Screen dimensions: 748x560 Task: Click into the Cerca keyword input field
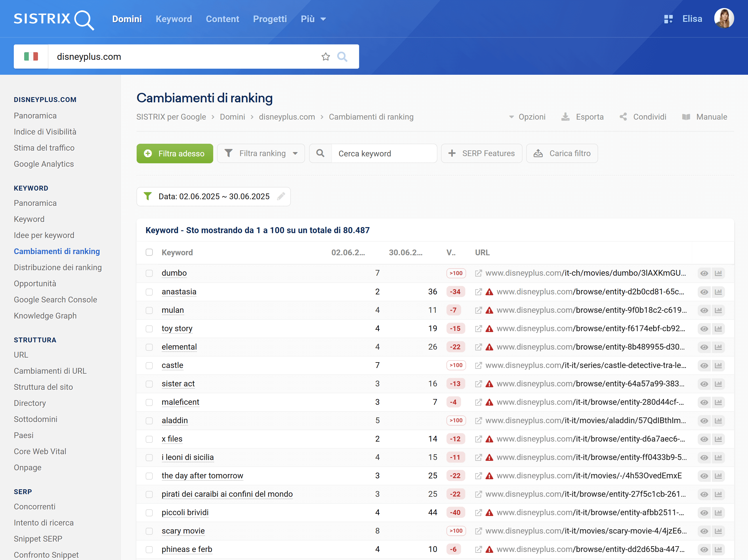384,154
